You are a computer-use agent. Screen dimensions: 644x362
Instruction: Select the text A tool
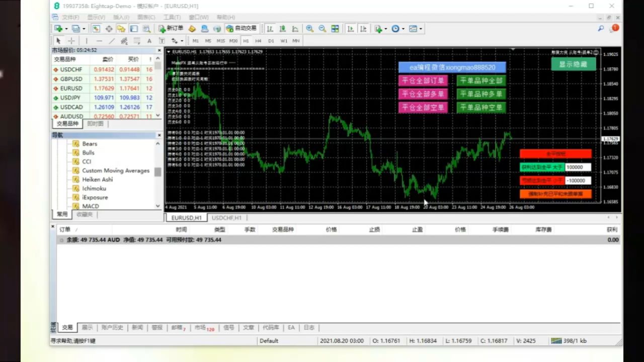[x=149, y=41]
